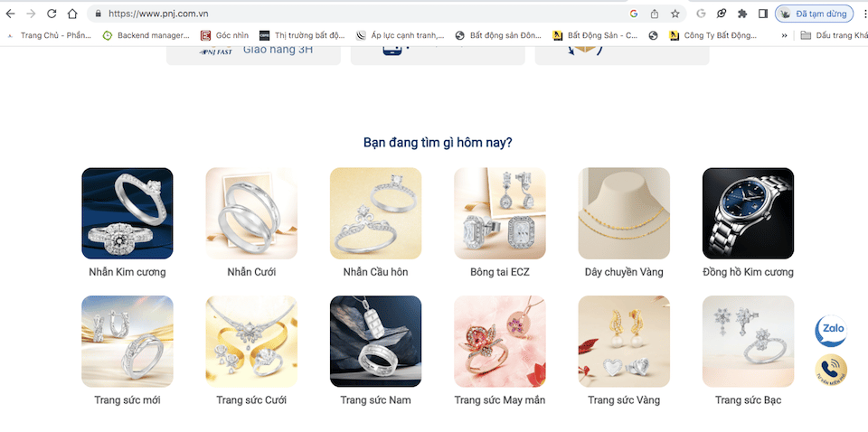Bookmark this page with star icon
The width and height of the screenshot is (868, 432).
675,14
